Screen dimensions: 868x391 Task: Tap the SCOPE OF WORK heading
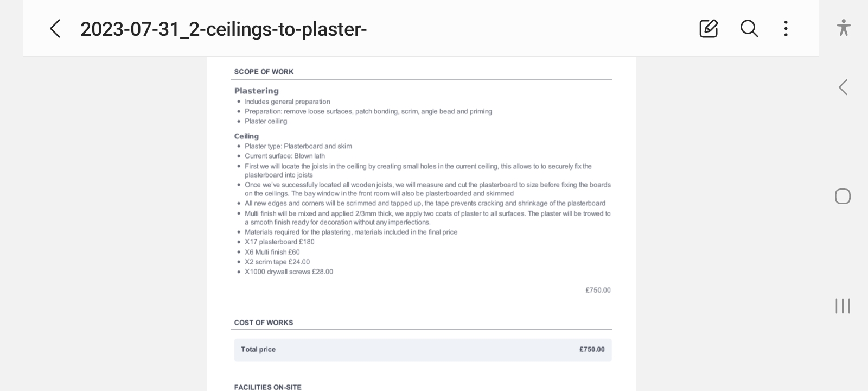click(x=264, y=72)
